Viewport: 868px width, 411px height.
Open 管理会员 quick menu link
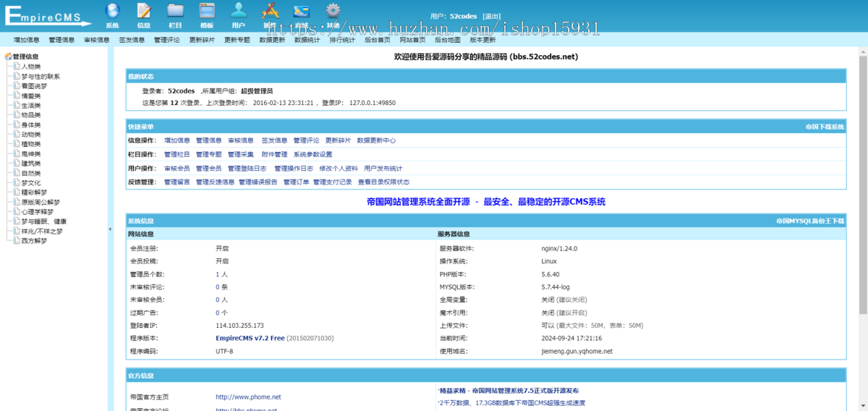(209, 168)
